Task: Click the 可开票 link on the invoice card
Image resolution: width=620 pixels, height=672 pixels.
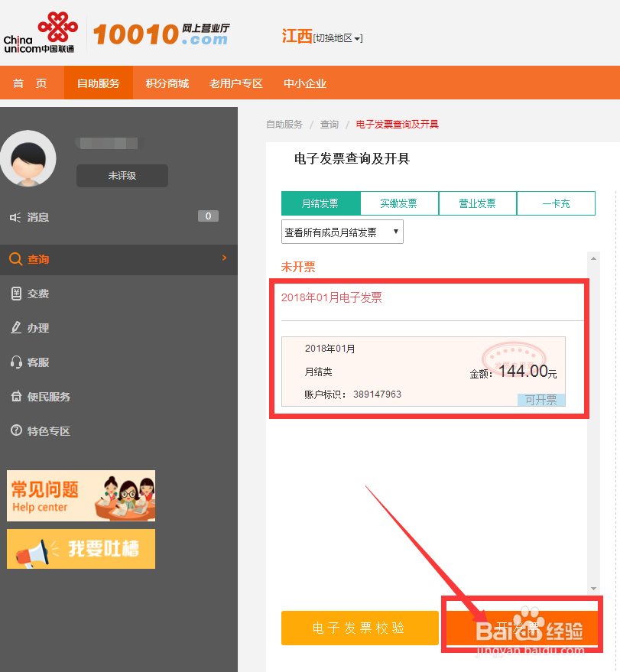Action: [x=540, y=399]
